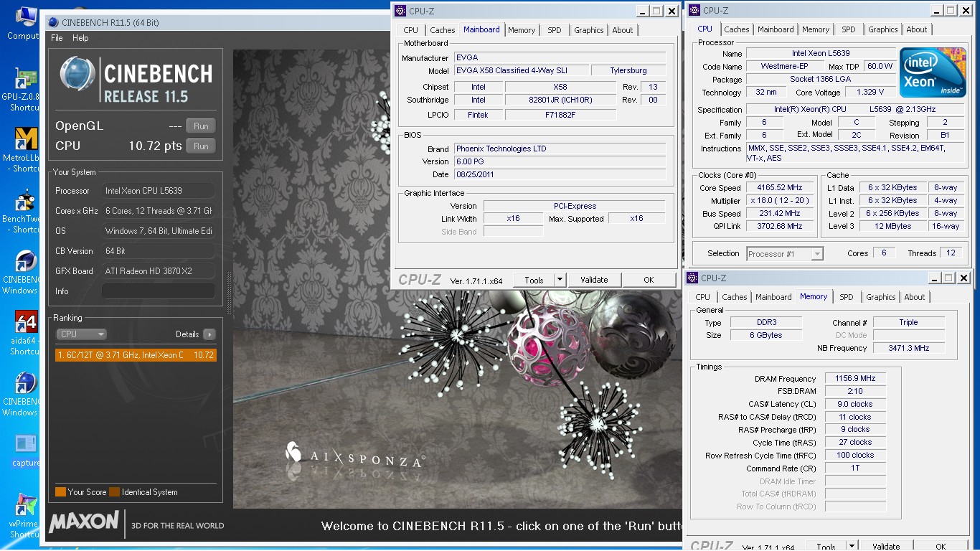Open Graphics tab in Memory CPU-Z window

tap(881, 297)
